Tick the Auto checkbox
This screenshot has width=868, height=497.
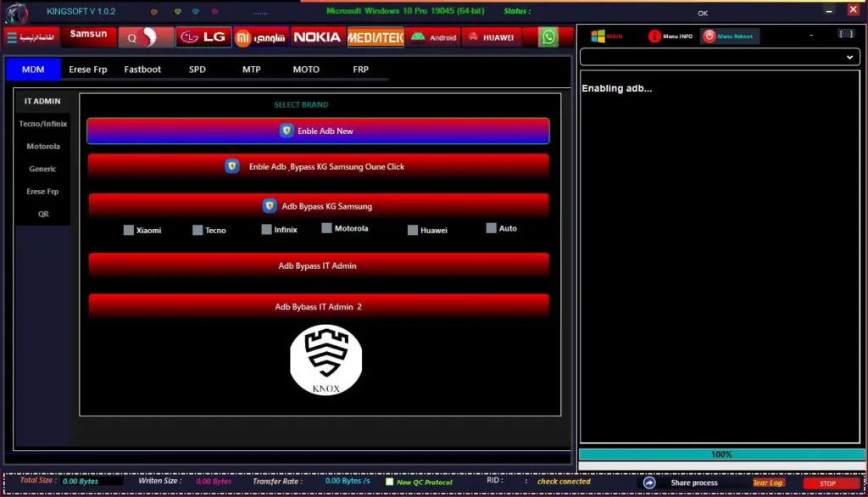tap(491, 228)
